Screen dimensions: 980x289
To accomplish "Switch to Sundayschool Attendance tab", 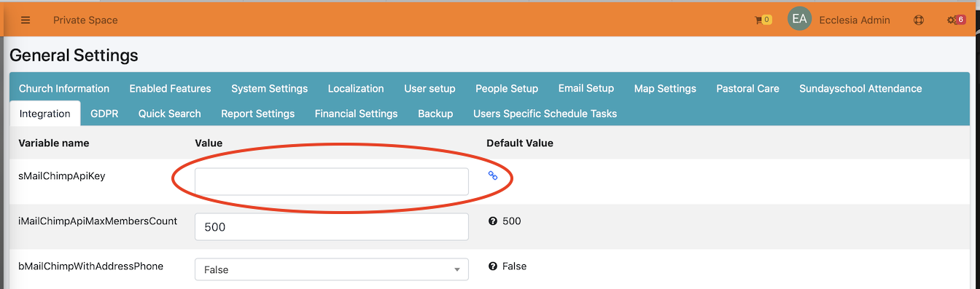I will point(860,88).
